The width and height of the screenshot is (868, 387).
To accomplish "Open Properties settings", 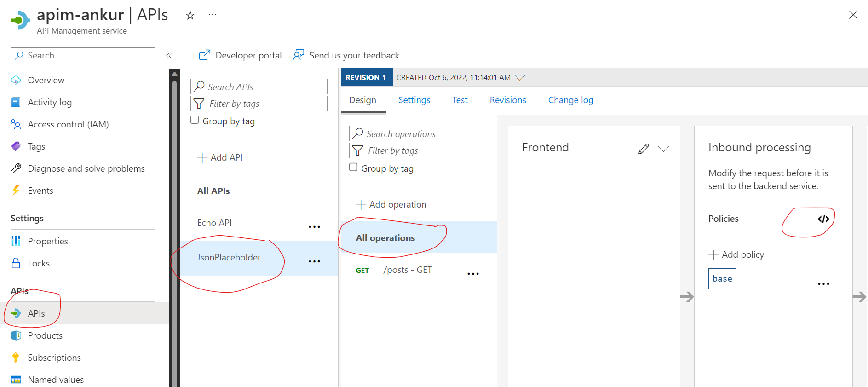I will 48,241.
